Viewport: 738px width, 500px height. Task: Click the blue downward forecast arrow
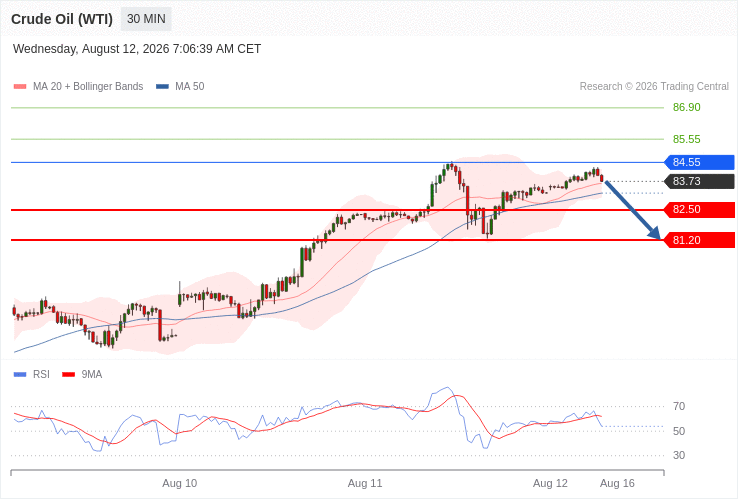click(x=633, y=210)
